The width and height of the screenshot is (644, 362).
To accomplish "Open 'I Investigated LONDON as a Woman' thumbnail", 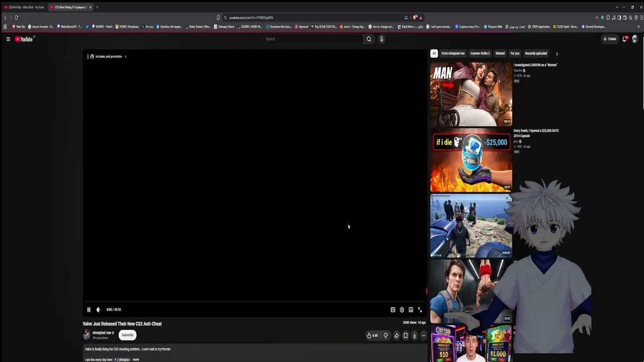I will (471, 94).
